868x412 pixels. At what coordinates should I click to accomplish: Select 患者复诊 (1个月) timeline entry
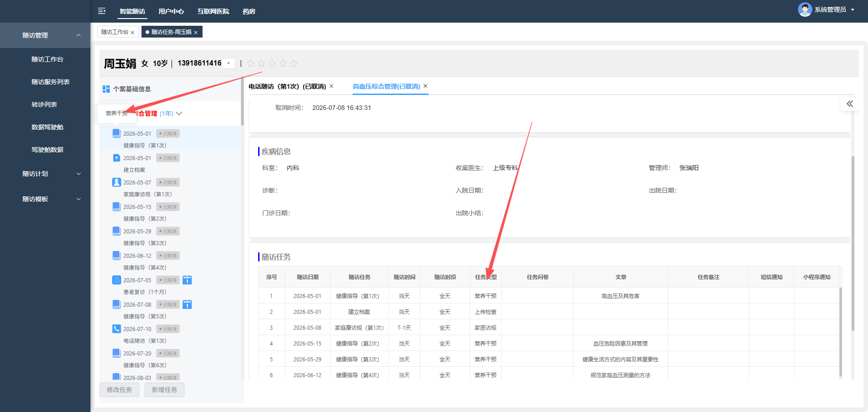[145, 292]
